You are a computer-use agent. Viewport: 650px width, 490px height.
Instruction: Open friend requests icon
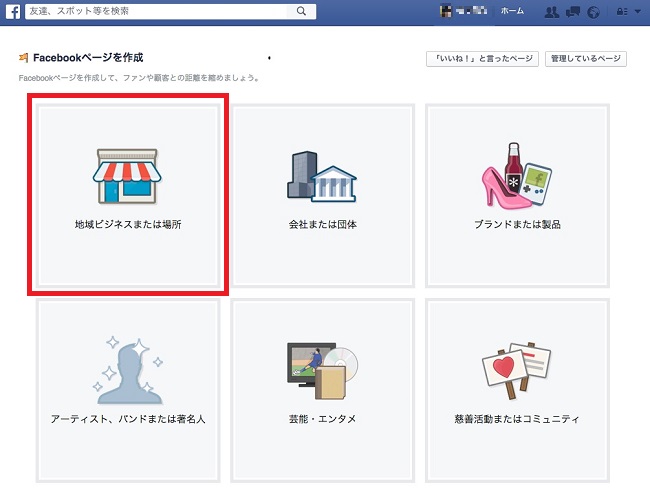click(551, 12)
